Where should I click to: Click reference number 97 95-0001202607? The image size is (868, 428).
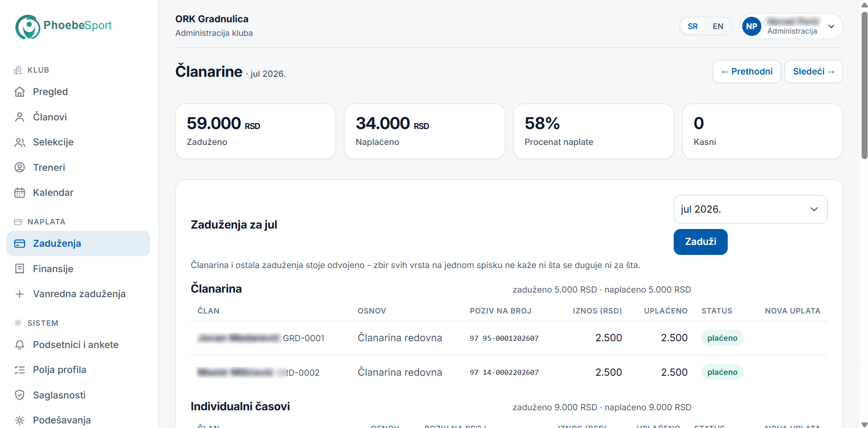point(504,338)
